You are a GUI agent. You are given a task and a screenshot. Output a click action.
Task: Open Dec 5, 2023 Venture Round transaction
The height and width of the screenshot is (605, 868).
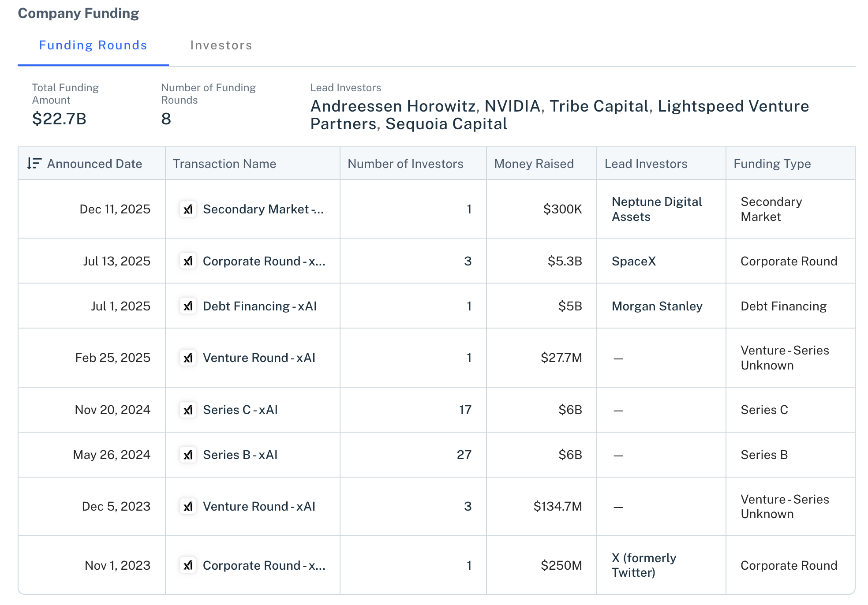[x=259, y=506]
